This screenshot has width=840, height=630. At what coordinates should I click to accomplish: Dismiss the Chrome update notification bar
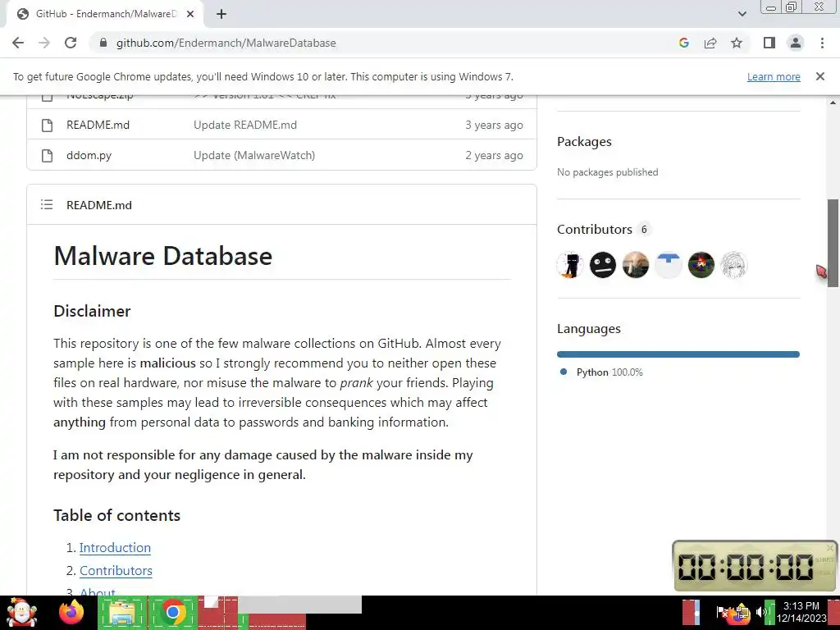tap(819, 76)
